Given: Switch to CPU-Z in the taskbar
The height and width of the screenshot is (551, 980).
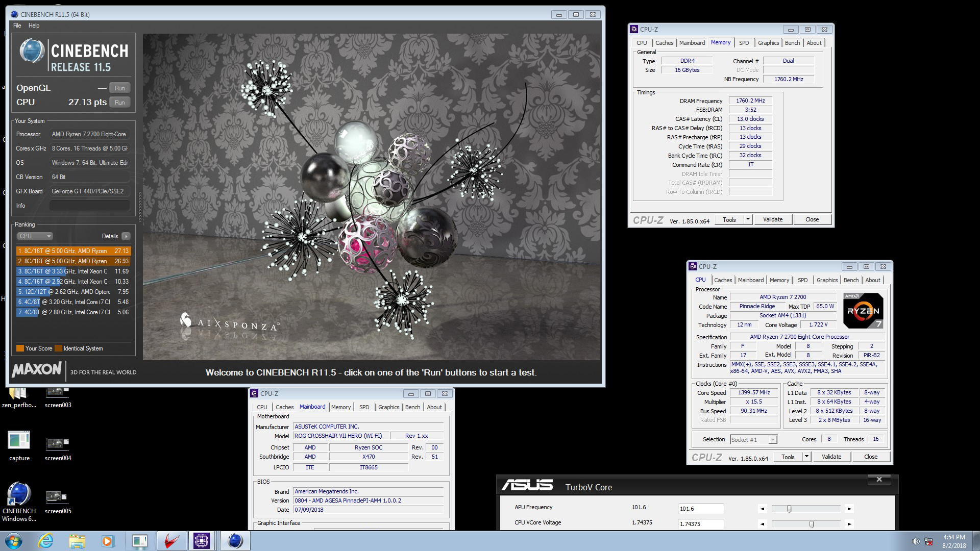Looking at the screenshot, I should click(202, 541).
